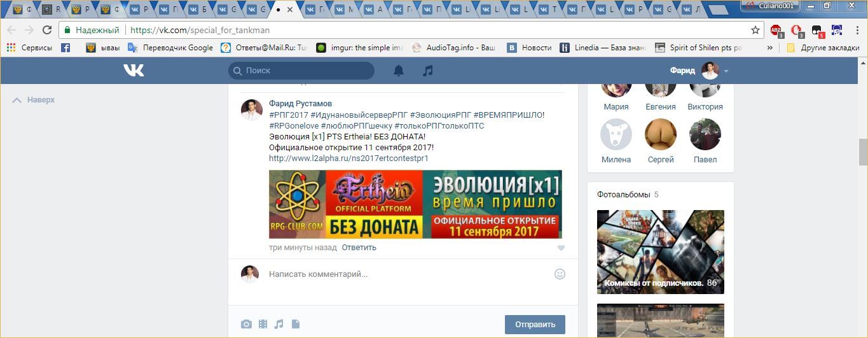Screen dimensions: 868x338
Task: Click the Наверх back-to-top link
Action: 34,100
